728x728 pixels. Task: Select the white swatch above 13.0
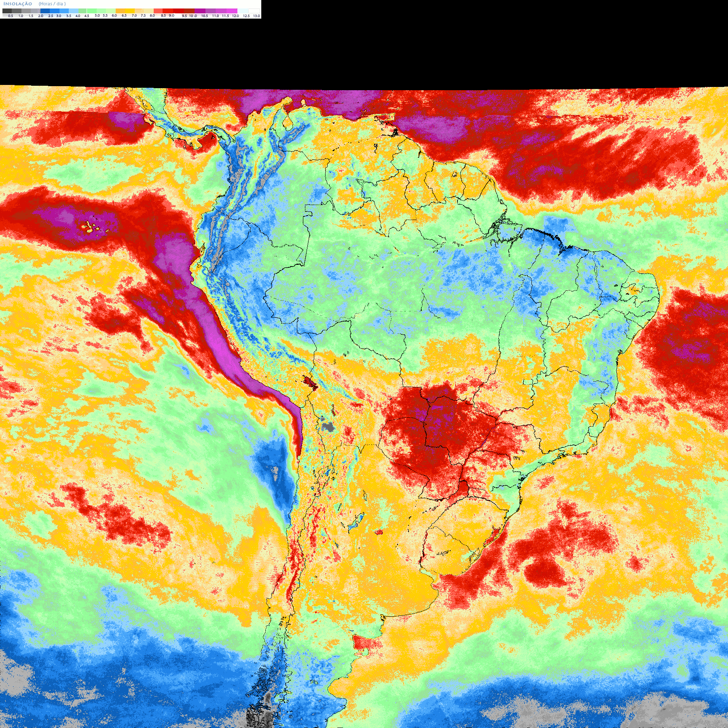[x=254, y=11]
